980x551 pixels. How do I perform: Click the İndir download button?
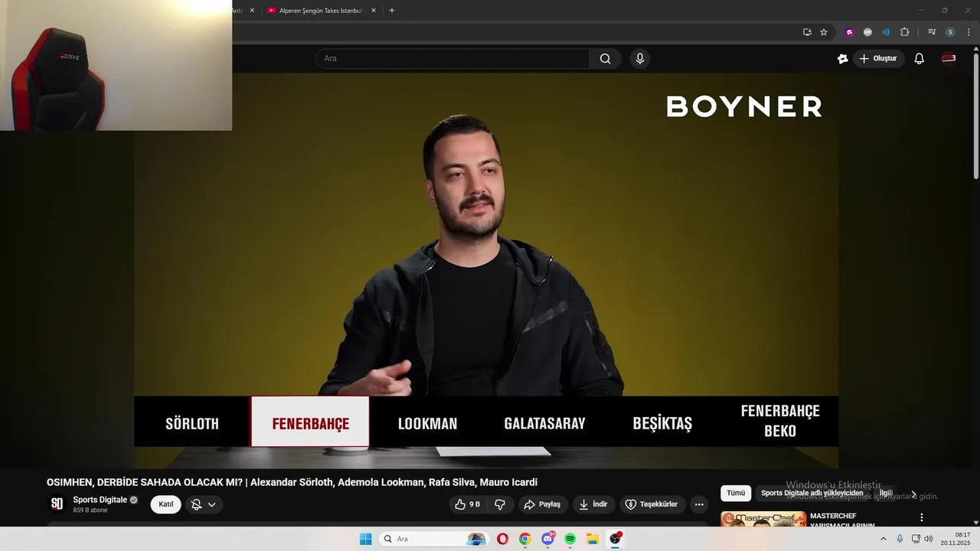coord(593,504)
